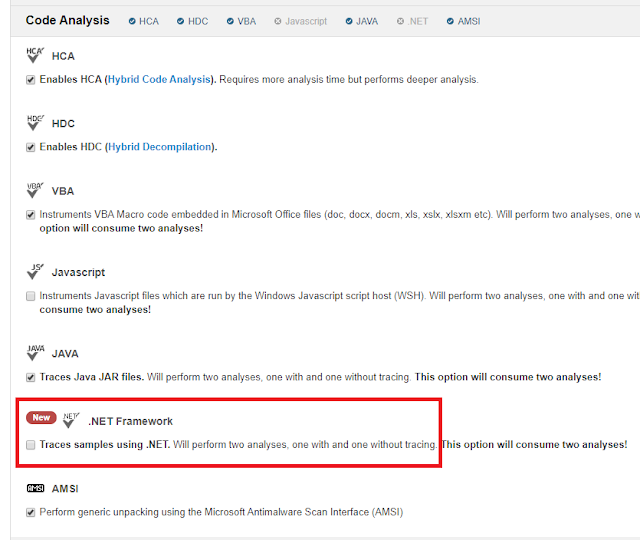
Task: Click the HDC section icon
Action: point(35,122)
